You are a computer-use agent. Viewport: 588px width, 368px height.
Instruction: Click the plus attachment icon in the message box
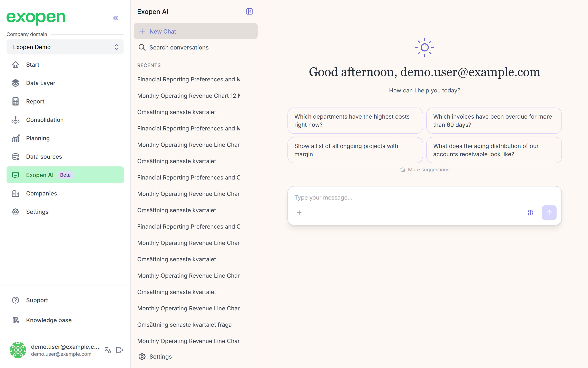(x=299, y=213)
